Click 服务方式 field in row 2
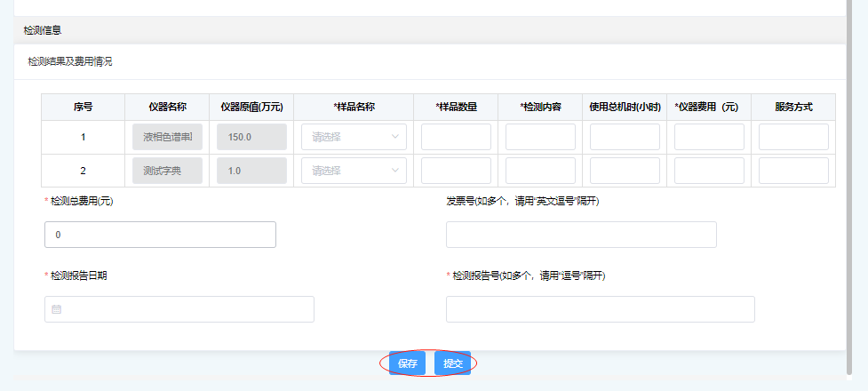Image resolution: width=868 pixels, height=391 pixels. pos(793,171)
